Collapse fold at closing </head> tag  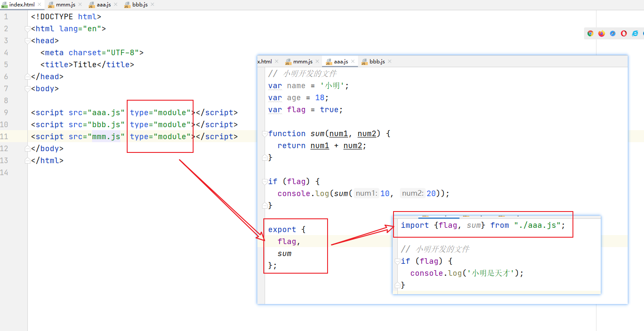[28, 77]
